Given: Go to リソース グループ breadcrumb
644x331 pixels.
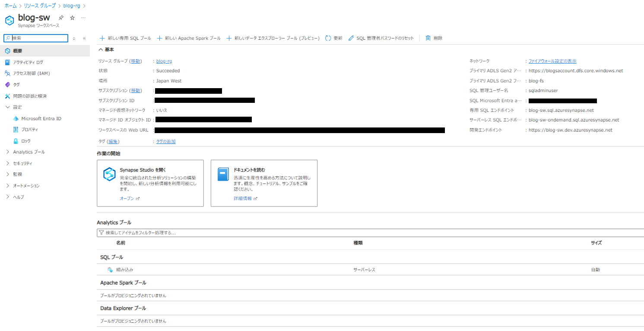Looking at the screenshot, I should 39,6.
